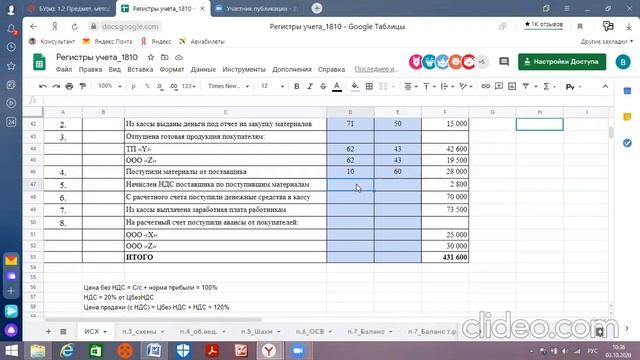Add a new sheet with plus button
Image resolution: width=640 pixels, height=360 pixels.
click(x=49, y=331)
